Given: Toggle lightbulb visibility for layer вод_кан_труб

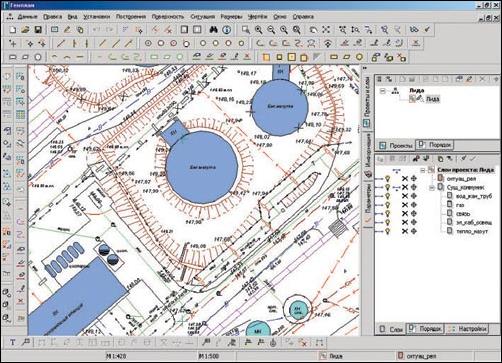Looking at the screenshot, I should (388, 196).
